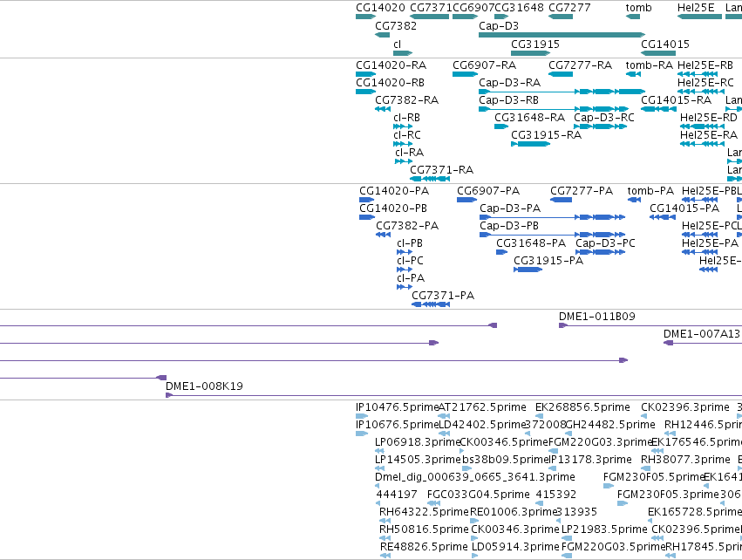Click the Cap-D3-RB transcript label
The height and width of the screenshot is (560, 742).
pos(508,100)
